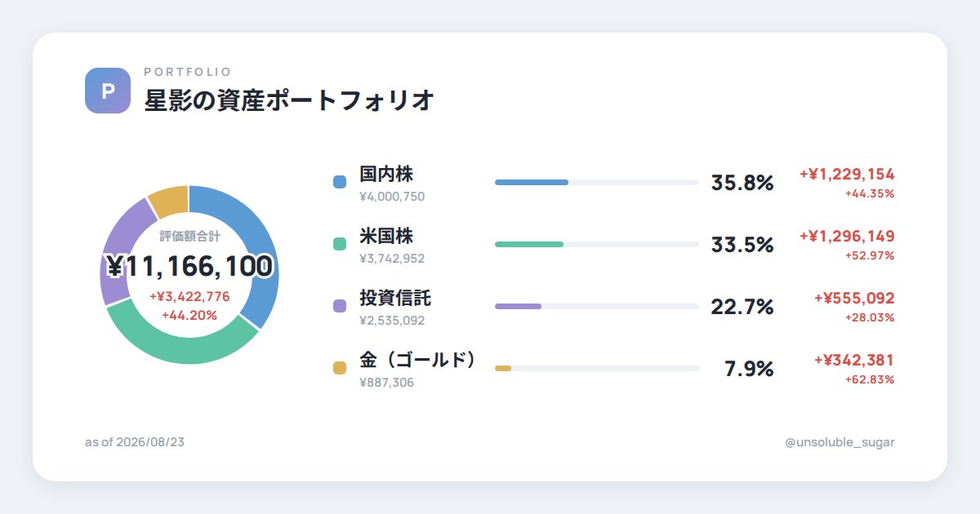
Task: Click the title 星影の資産ポートフォリオ
Action: click(x=288, y=100)
